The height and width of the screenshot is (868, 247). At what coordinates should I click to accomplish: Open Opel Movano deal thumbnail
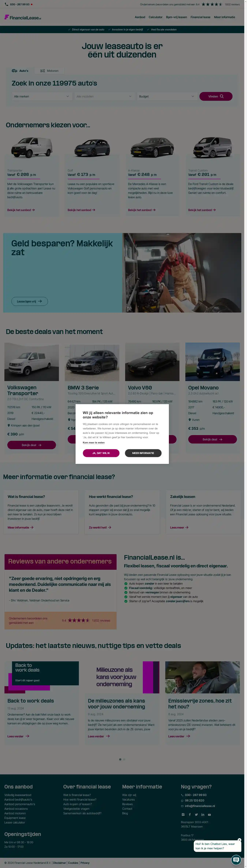point(212,362)
